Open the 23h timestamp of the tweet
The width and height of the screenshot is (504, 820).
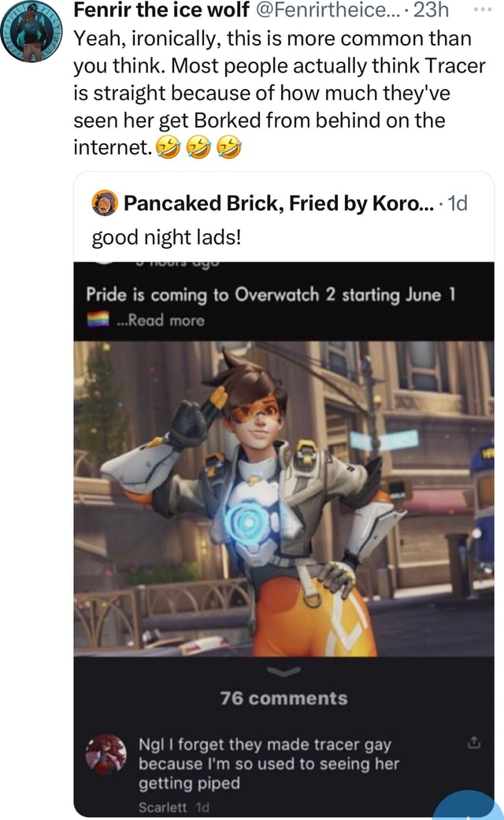coord(431,10)
